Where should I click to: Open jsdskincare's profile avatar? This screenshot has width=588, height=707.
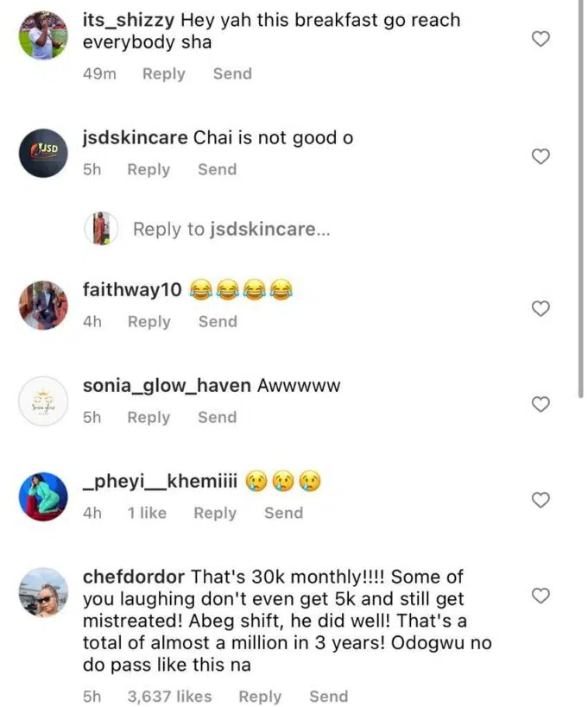point(43,153)
